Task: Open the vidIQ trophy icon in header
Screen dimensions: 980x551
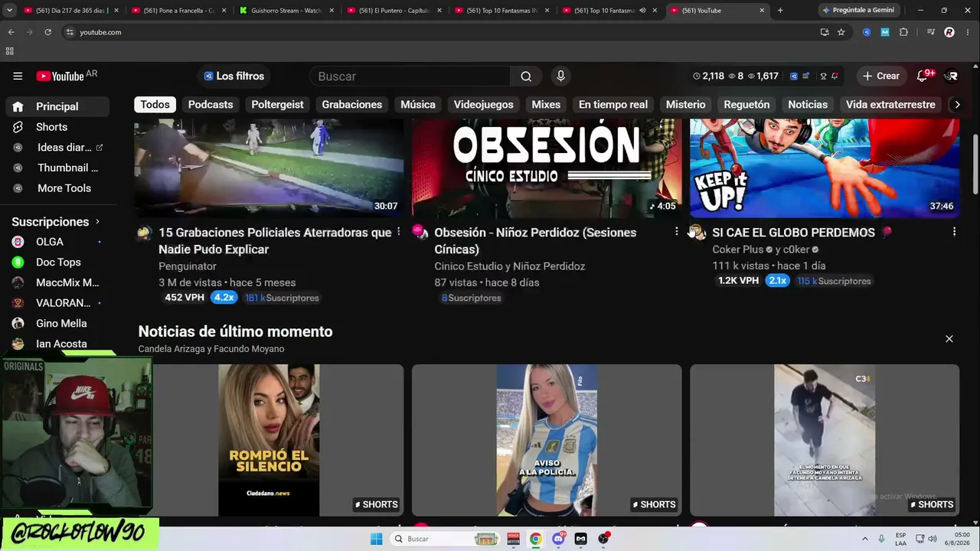Action: pos(823,76)
